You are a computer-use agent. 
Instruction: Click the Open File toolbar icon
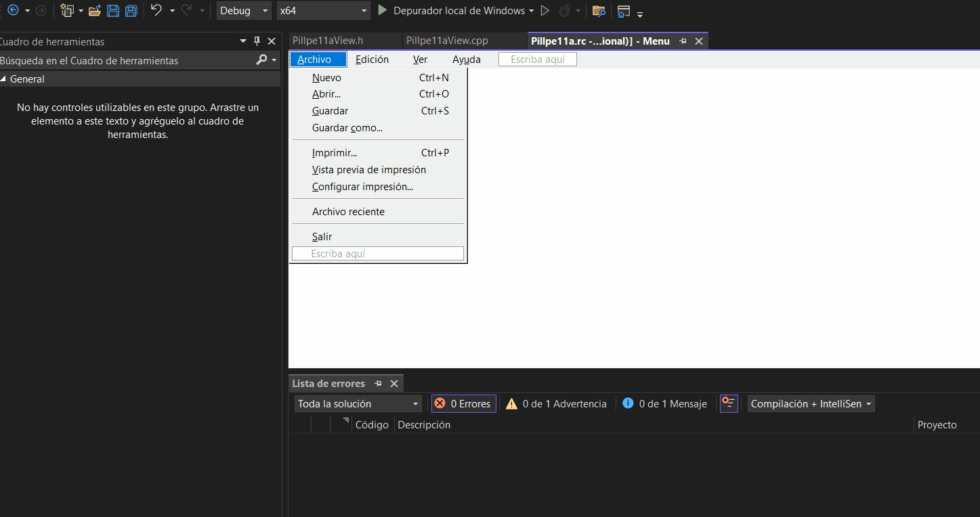point(94,10)
